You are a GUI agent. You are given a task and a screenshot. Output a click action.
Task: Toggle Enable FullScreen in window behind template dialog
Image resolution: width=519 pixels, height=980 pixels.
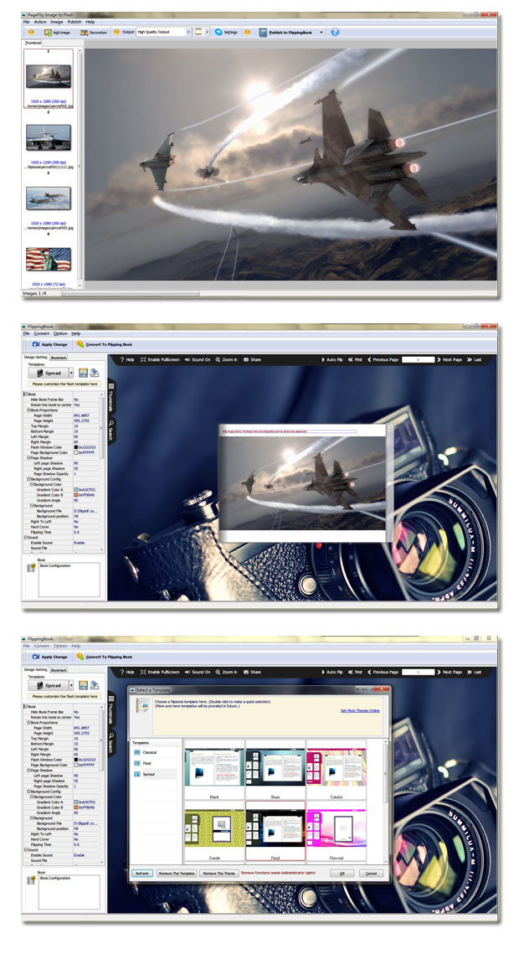[160, 672]
